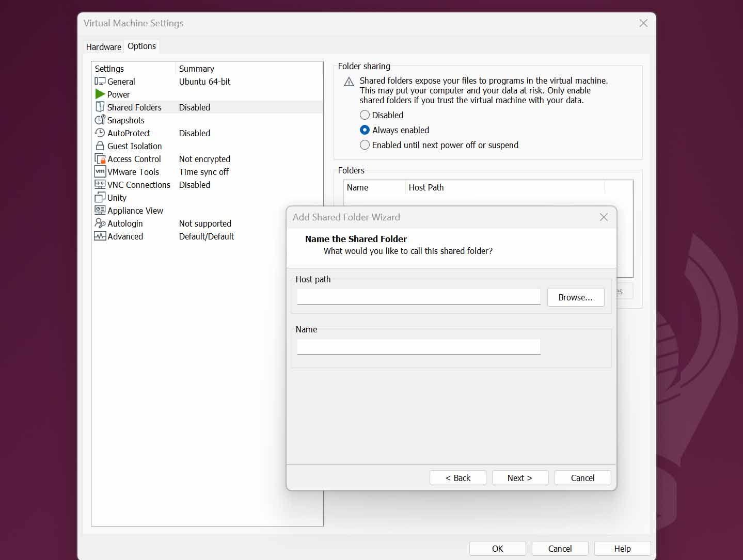743x560 pixels.
Task: Select the Unity settings row
Action: point(207,198)
